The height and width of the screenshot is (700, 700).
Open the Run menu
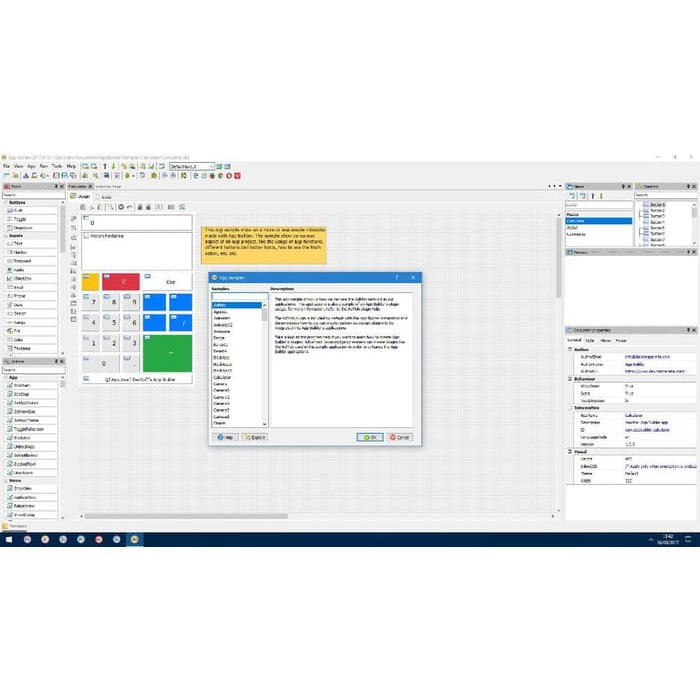click(x=44, y=166)
